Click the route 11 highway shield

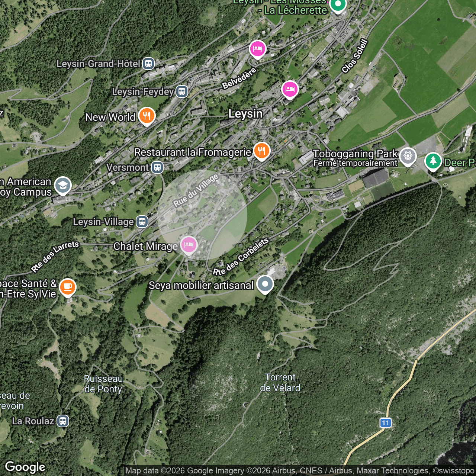(385, 423)
